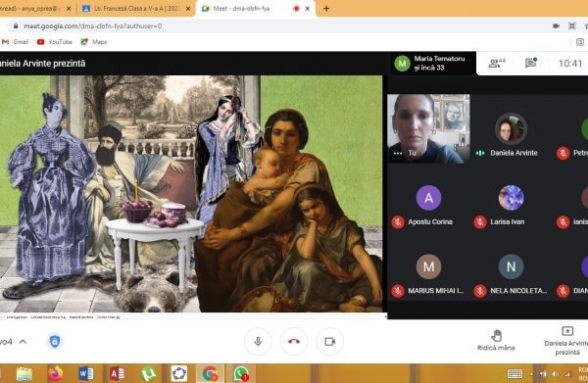Open the meeting chat panel
The image size is (588, 383).
(x=530, y=63)
